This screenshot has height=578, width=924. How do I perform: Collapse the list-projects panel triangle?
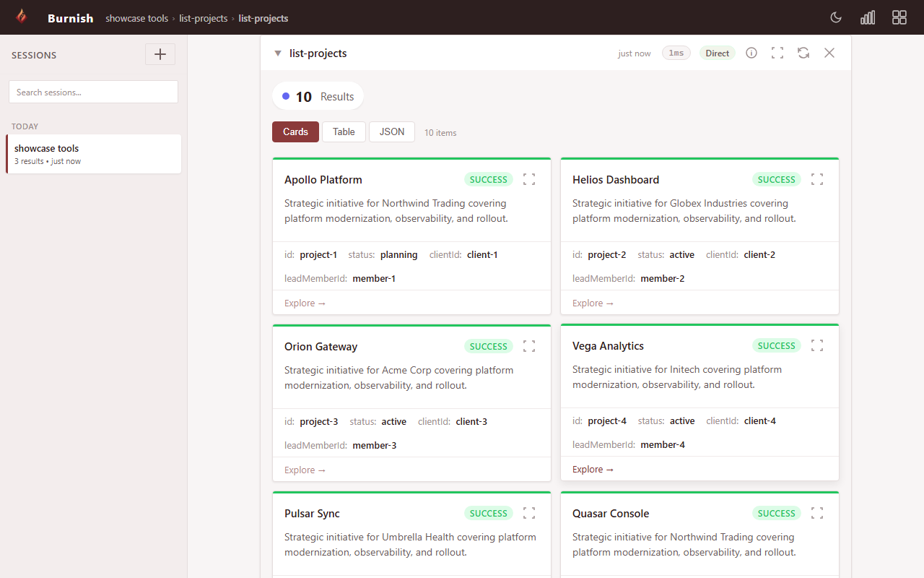tap(278, 53)
